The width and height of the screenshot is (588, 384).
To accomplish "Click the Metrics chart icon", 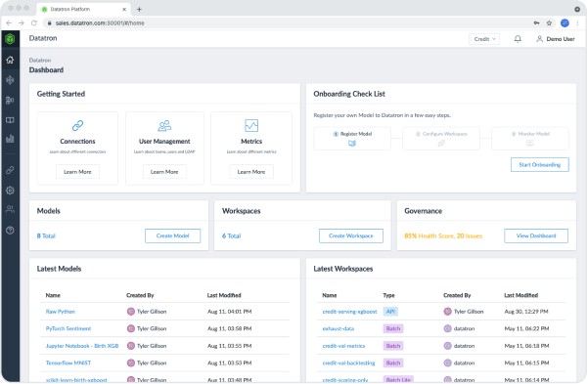I will (251, 125).
